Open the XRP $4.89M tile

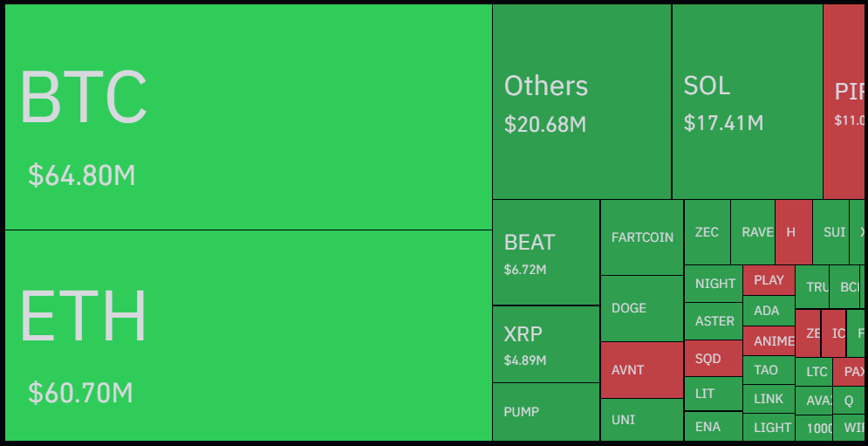(x=545, y=344)
